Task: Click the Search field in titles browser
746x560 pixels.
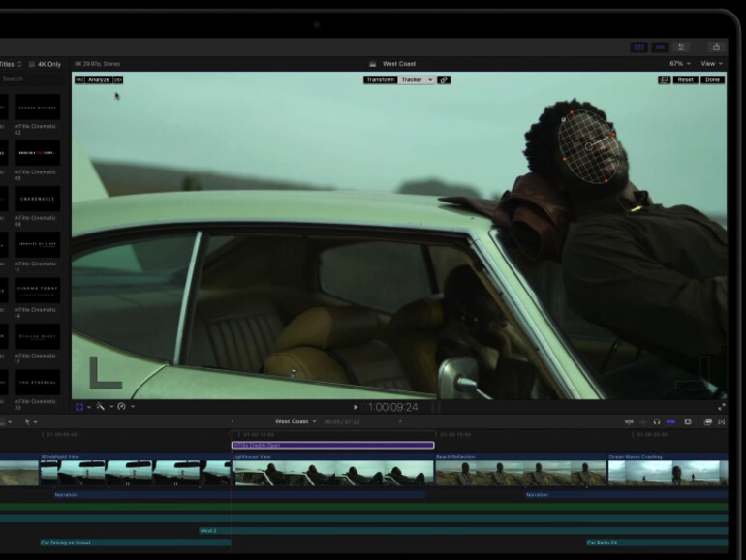Action: (33, 78)
